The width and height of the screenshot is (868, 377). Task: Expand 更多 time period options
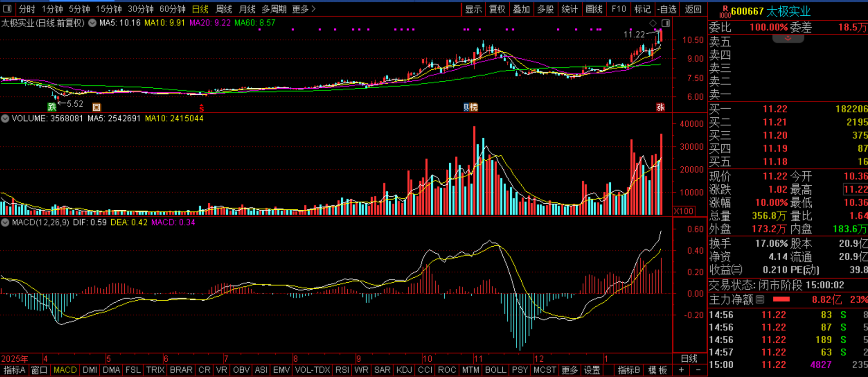[x=304, y=9]
